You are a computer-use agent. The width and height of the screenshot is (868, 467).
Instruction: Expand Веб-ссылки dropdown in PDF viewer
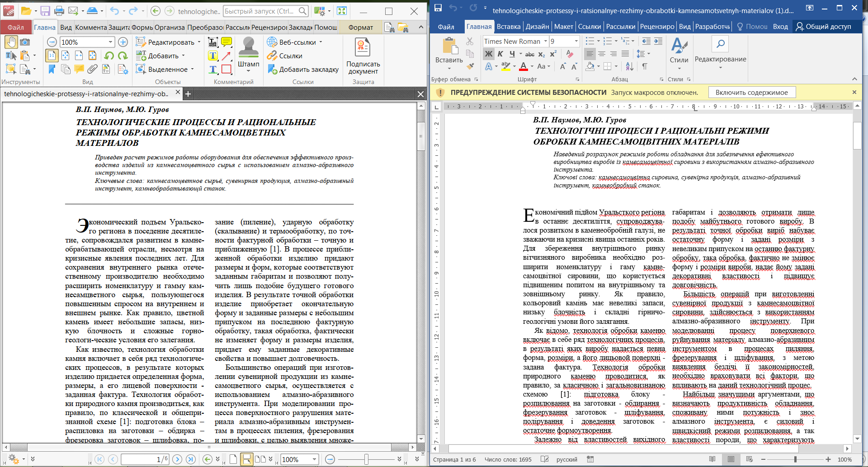[x=321, y=42]
